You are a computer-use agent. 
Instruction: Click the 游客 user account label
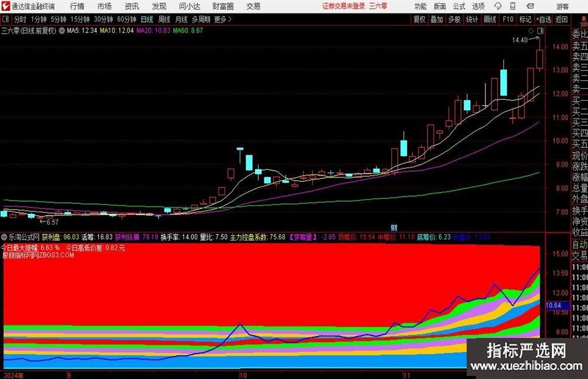562,6
